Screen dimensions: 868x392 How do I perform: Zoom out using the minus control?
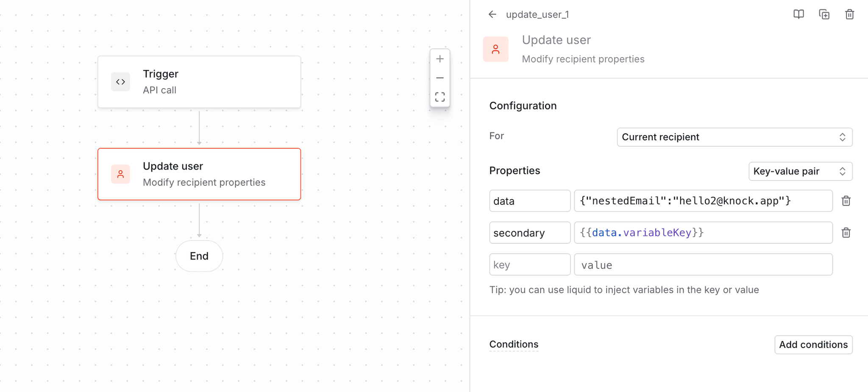[440, 78]
